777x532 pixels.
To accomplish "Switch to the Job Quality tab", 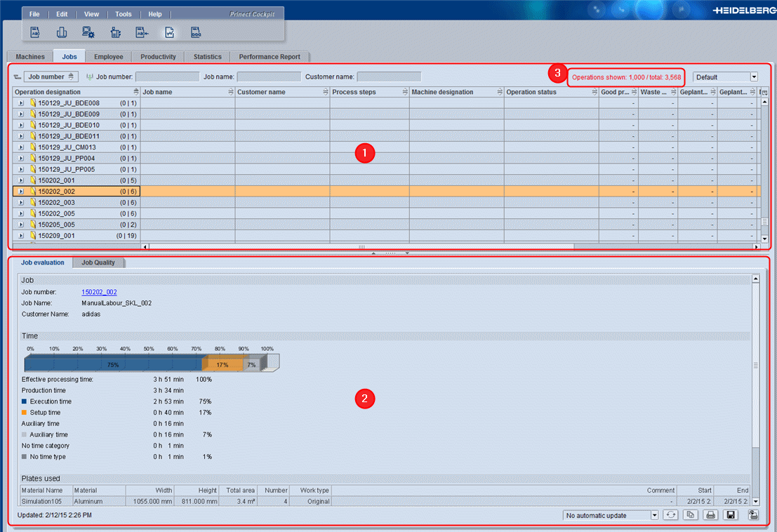I will (98, 262).
